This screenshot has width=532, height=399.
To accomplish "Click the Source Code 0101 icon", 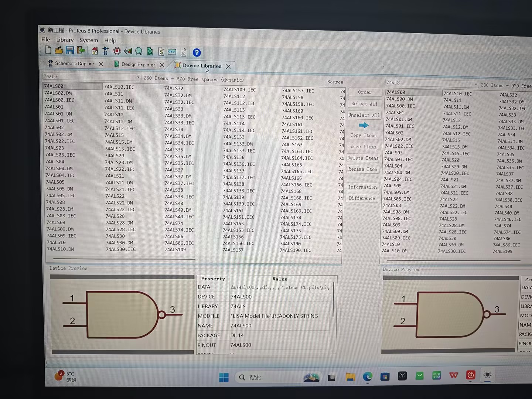I will coord(172,52).
